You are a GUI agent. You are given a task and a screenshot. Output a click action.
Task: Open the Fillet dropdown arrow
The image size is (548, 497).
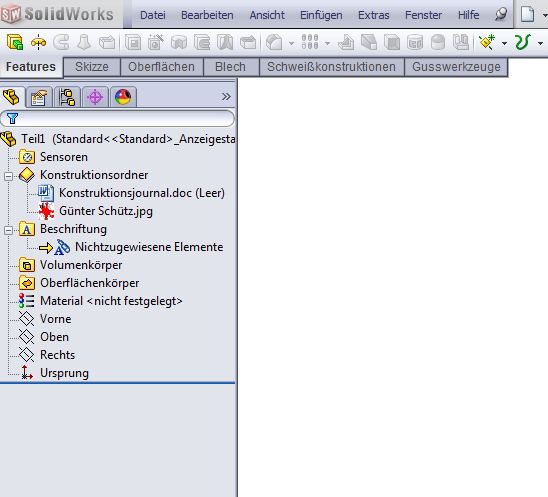pos(291,43)
